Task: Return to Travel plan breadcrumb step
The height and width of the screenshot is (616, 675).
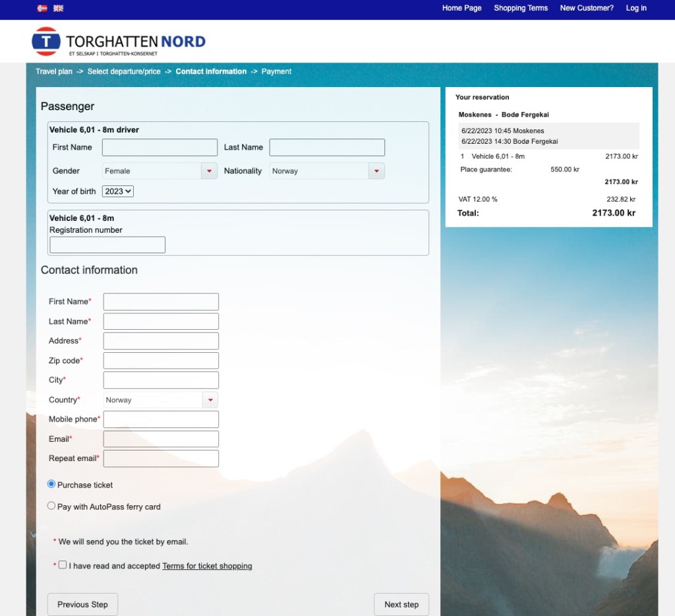Action: [x=54, y=71]
